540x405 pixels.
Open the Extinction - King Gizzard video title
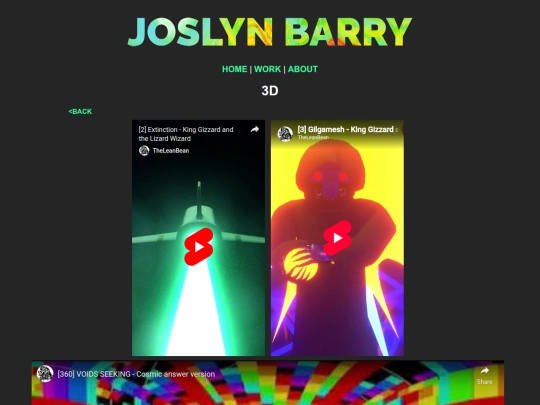click(186, 134)
